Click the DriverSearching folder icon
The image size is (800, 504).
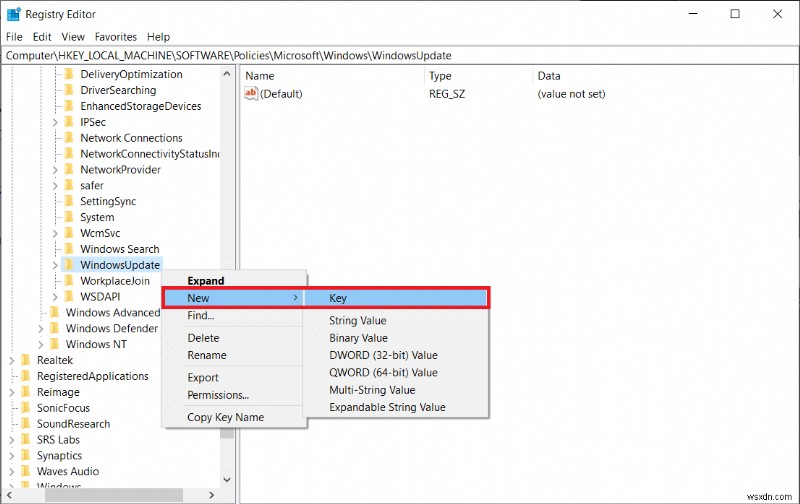pyautogui.click(x=69, y=90)
